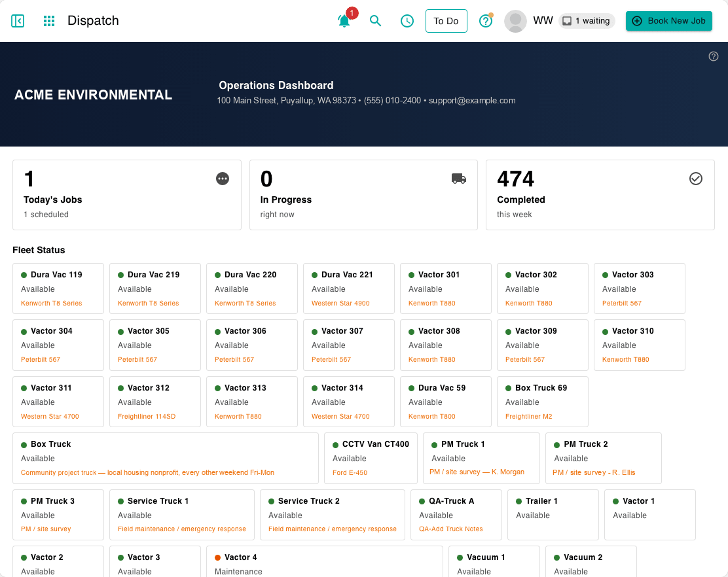Select the Dura Vac 59 fleet card
Image resolution: width=728 pixels, height=577 pixels.
(446, 402)
